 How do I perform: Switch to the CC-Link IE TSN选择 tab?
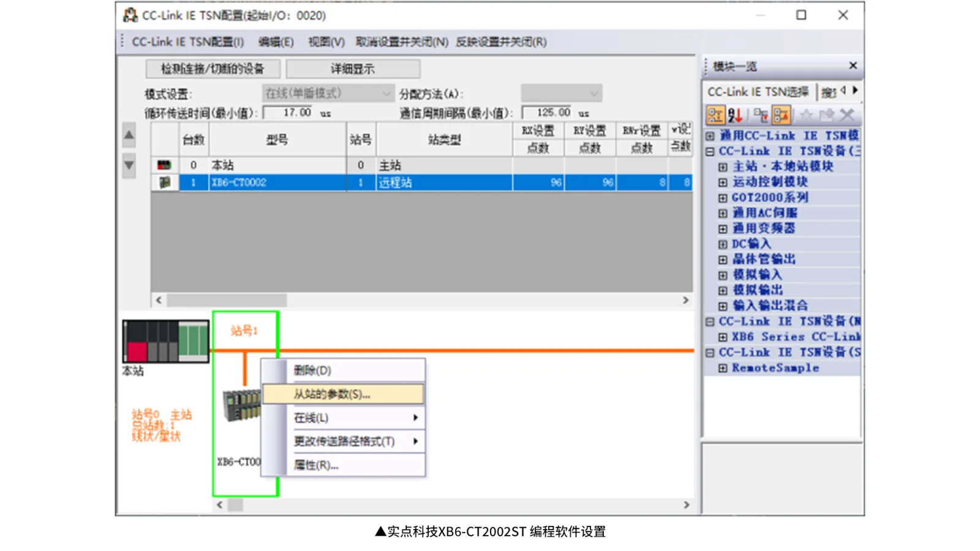758,92
